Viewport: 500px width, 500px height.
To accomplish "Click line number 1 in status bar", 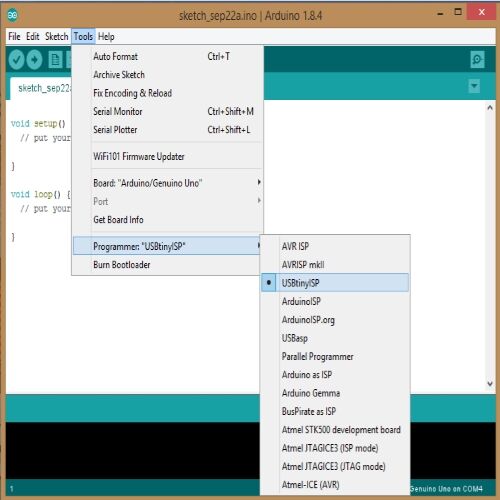I will coord(12,489).
